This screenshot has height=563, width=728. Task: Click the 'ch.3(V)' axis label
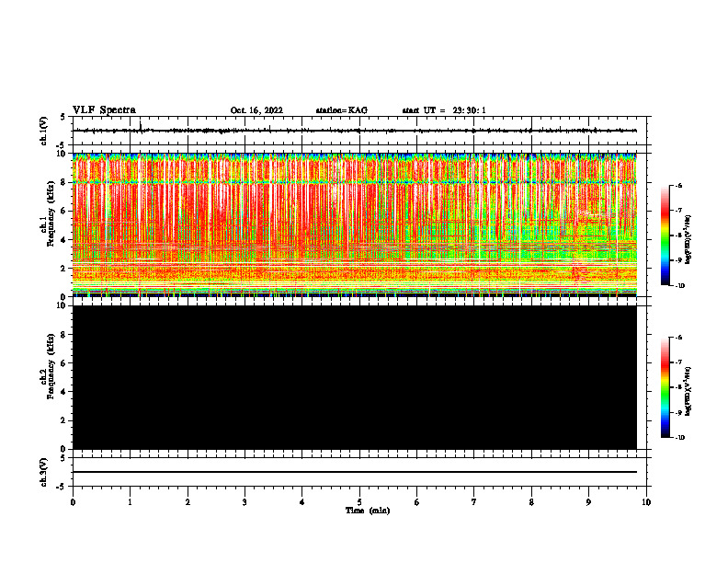coord(44,472)
